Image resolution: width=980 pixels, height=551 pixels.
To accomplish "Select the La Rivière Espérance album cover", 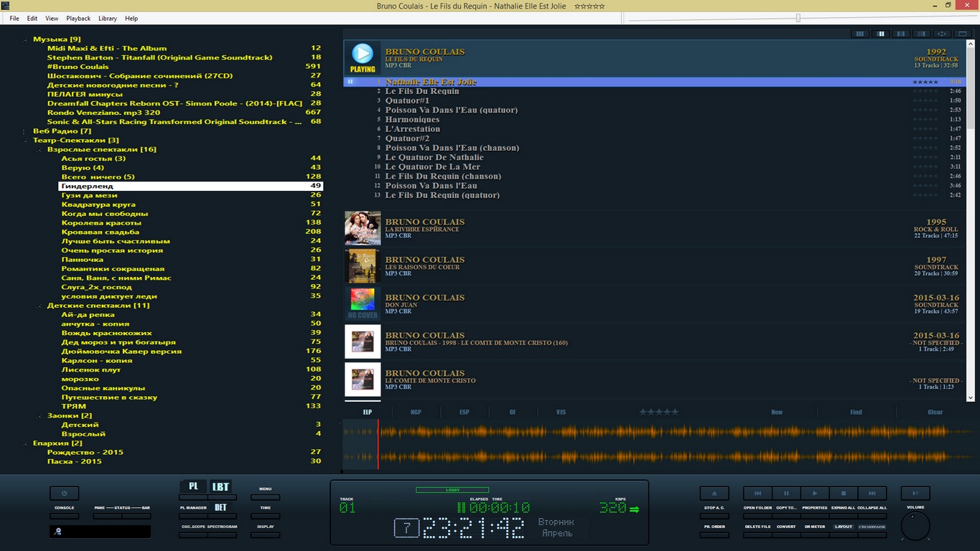I will coord(363,229).
